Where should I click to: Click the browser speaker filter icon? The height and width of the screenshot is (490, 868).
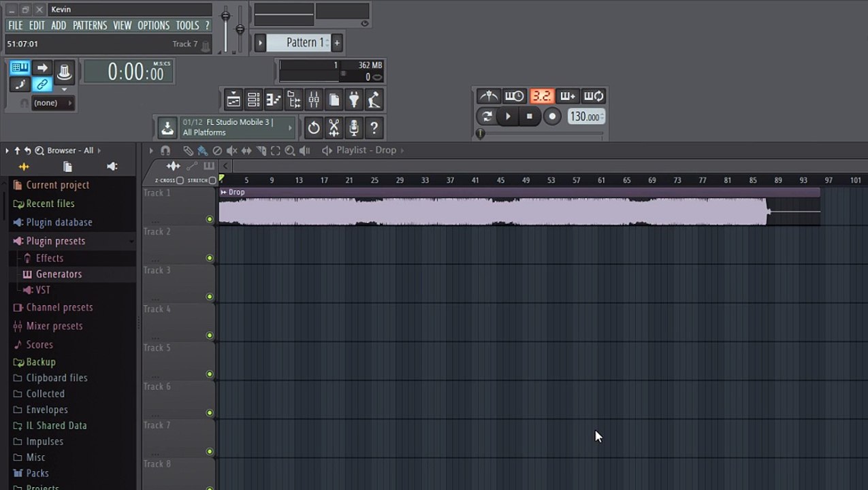(112, 167)
